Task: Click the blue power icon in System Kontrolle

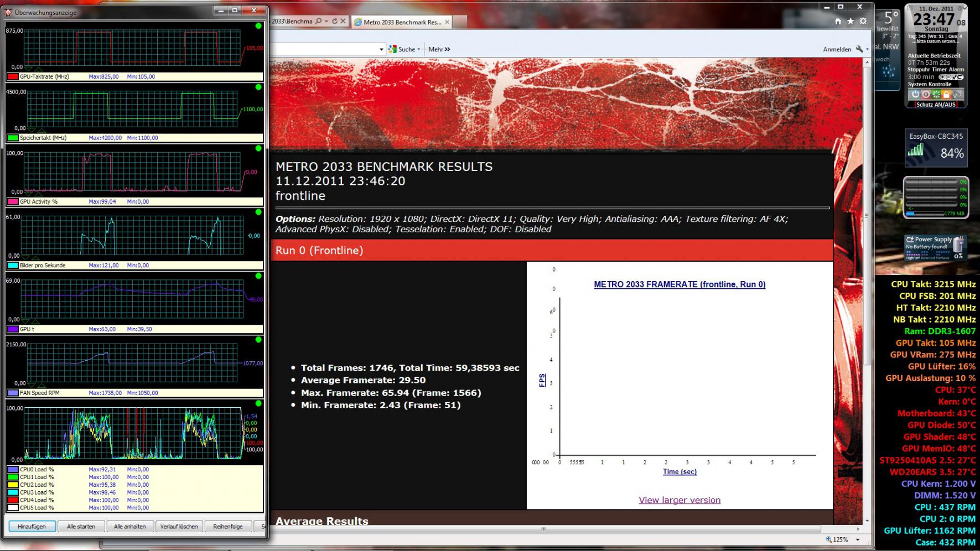Action: tap(916, 94)
